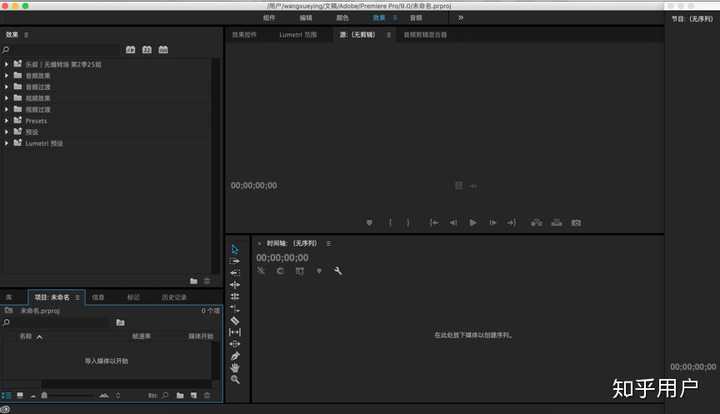Image resolution: width=720 pixels, height=414 pixels.
Task: Toggle insert sequences as nests option
Action: [x=261, y=271]
